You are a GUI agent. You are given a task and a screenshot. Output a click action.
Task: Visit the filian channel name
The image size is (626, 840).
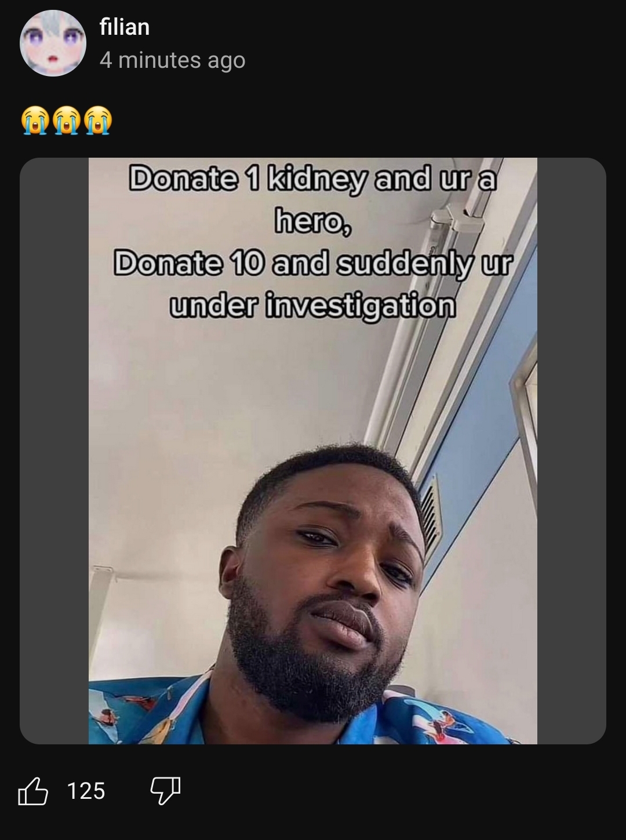tap(125, 27)
